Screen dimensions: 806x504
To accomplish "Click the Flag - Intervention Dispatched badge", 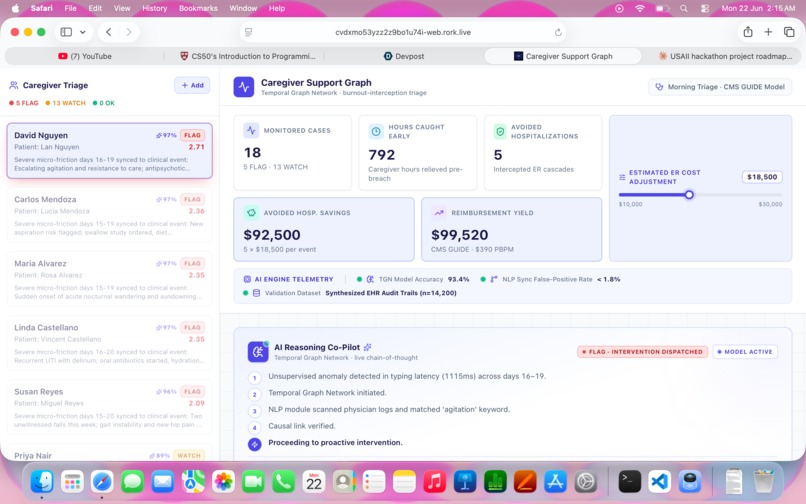I will 643,352.
